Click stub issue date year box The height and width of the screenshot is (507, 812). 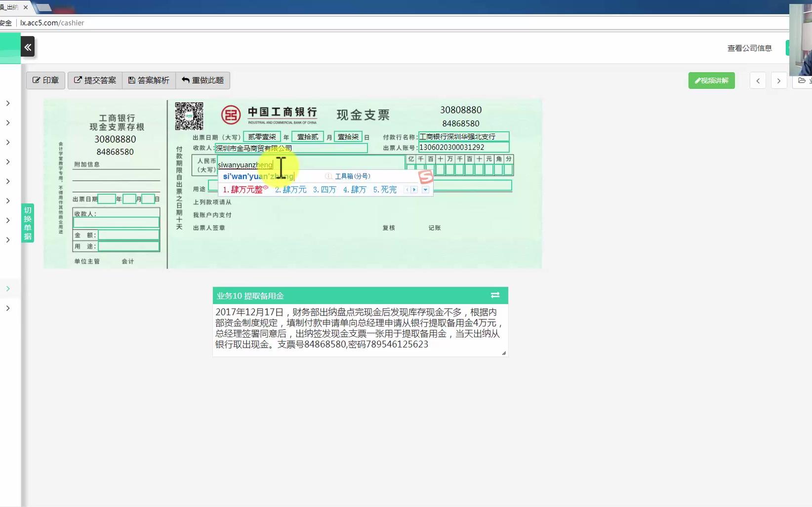106,199
